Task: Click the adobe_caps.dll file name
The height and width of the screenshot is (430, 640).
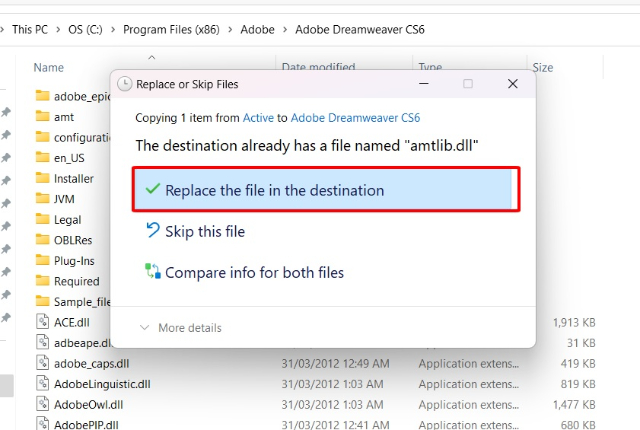Action: (91, 364)
